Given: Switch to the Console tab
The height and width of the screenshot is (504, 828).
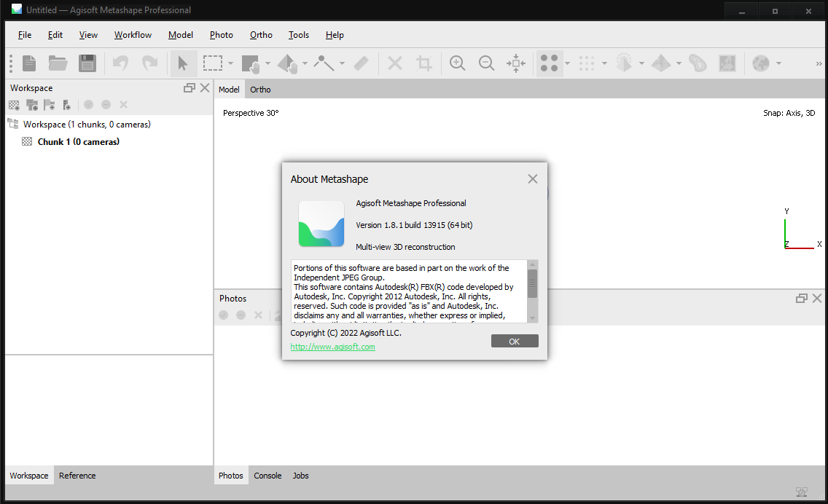Looking at the screenshot, I should 267,476.
